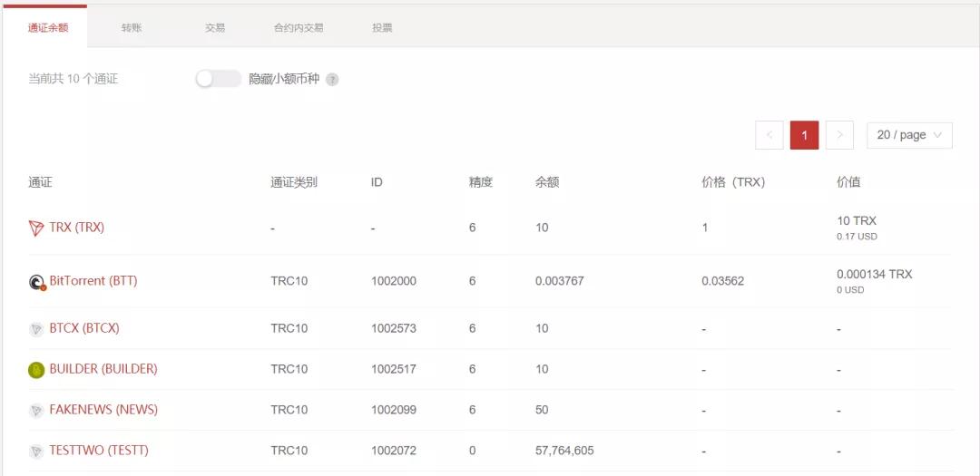Click the 余额 column header
The width and height of the screenshot is (980, 476).
[x=547, y=182]
